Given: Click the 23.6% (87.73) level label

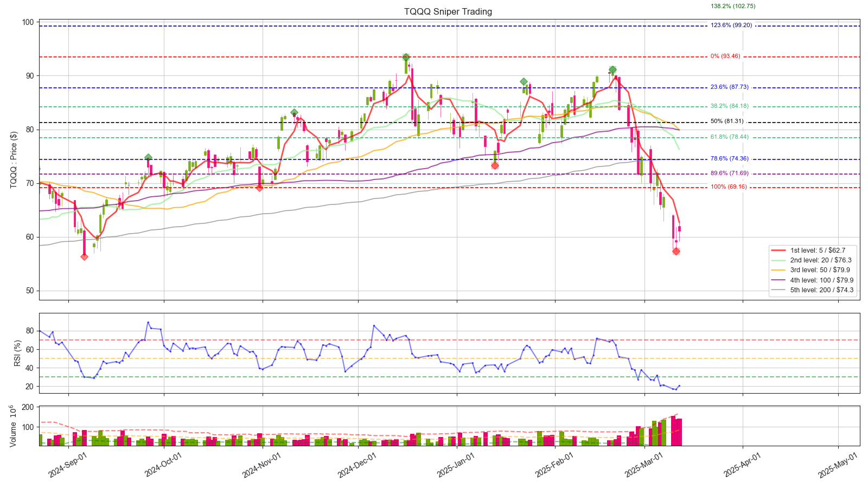Looking at the screenshot, I should [730, 87].
